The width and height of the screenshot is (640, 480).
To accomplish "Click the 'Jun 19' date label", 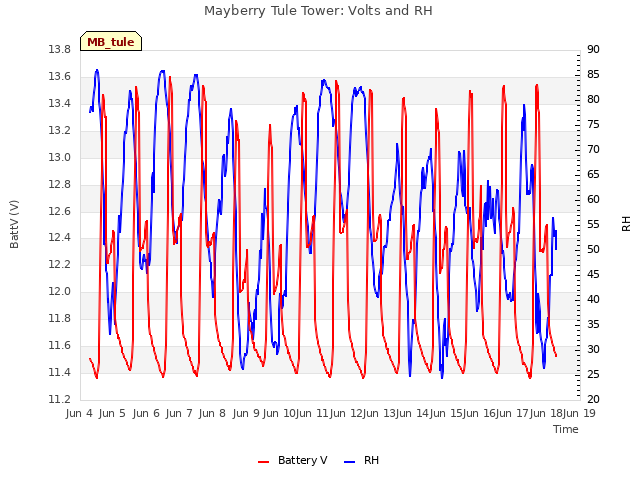I will (x=579, y=413).
